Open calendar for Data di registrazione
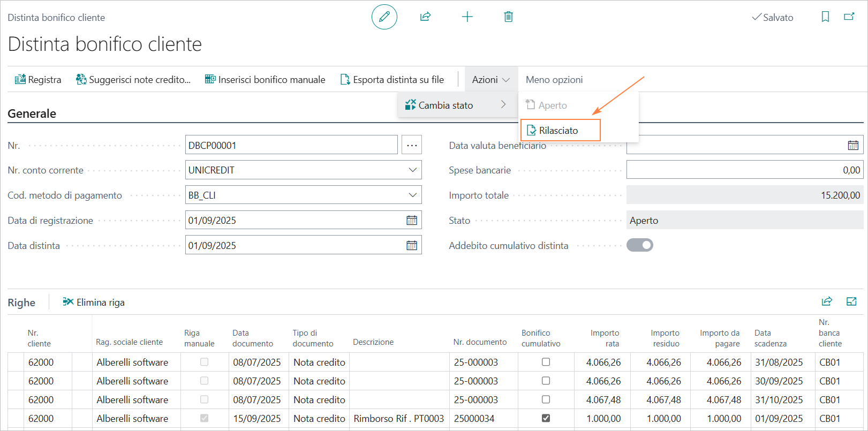Image resolution: width=868 pixels, height=431 pixels. point(411,220)
